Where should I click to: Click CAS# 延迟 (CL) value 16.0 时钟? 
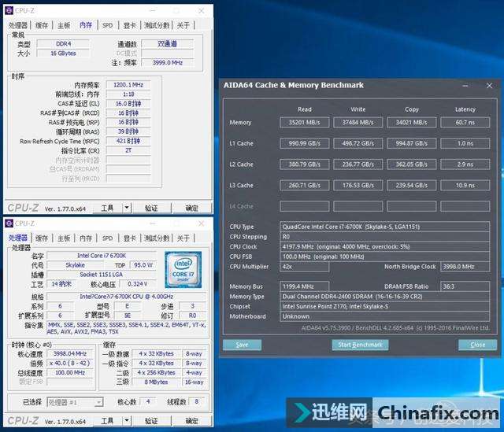(128, 103)
